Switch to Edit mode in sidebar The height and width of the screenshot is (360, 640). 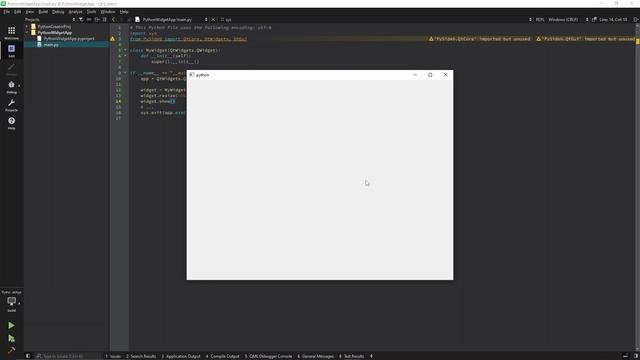(11, 51)
